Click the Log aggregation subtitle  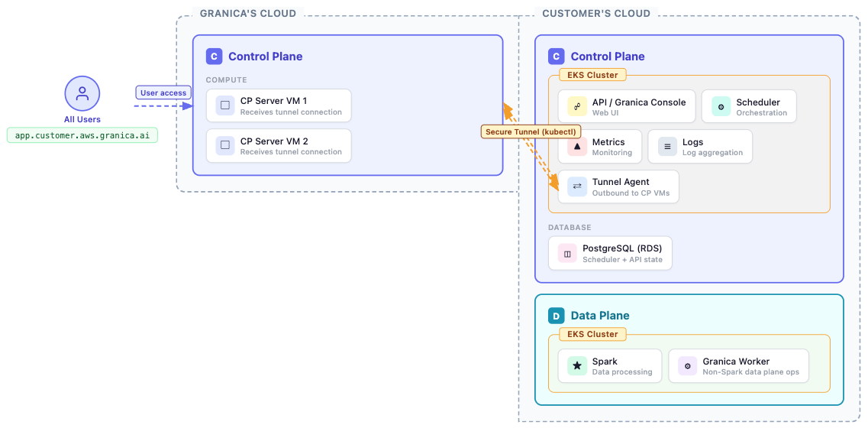[712, 152]
